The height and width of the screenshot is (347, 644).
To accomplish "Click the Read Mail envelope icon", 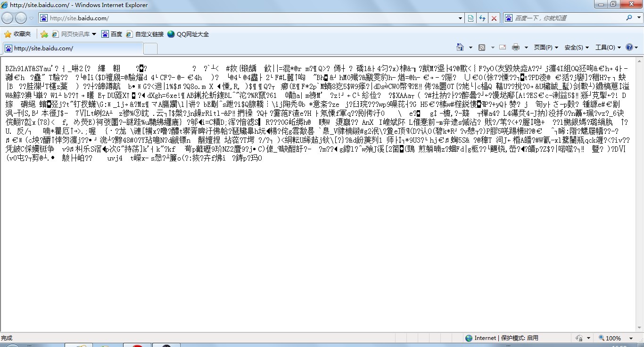I will coord(503,48).
